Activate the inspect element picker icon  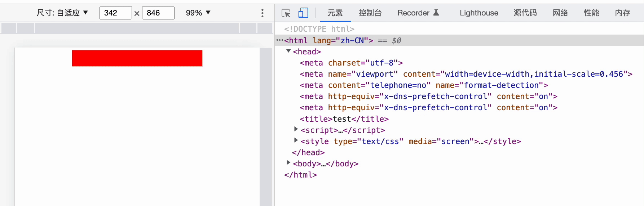tap(286, 13)
